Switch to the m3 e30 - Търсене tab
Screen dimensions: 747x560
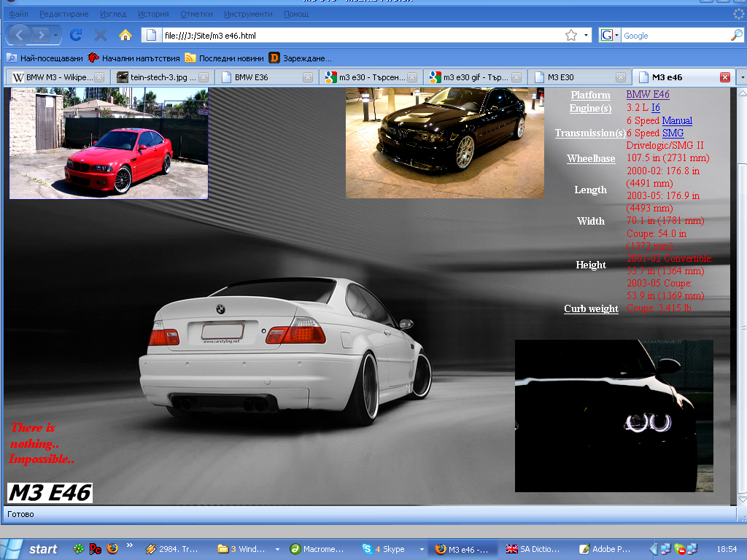coord(371,77)
